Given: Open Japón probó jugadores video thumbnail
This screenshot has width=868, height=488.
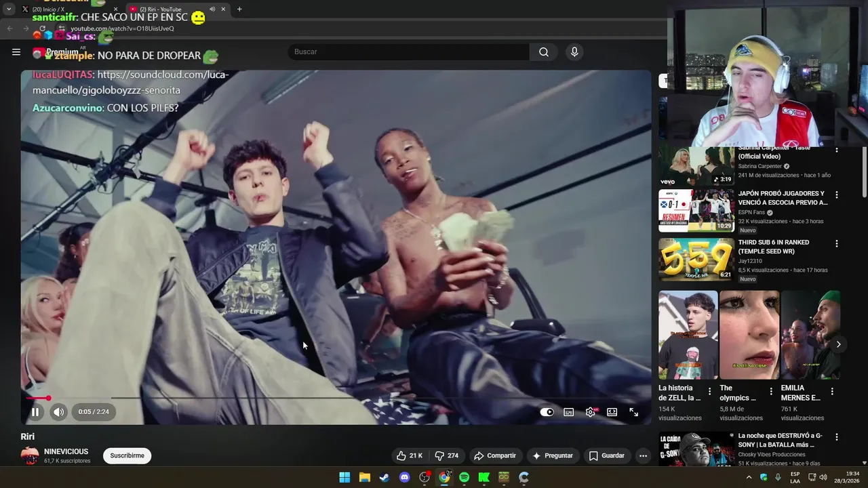Looking at the screenshot, I should coord(696,211).
